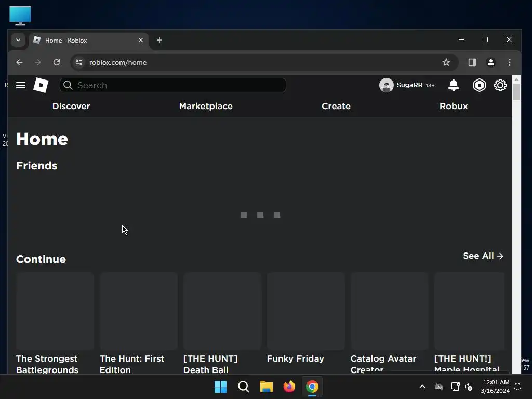Click the muted volume tray icon
The image size is (532, 399).
tap(469, 387)
